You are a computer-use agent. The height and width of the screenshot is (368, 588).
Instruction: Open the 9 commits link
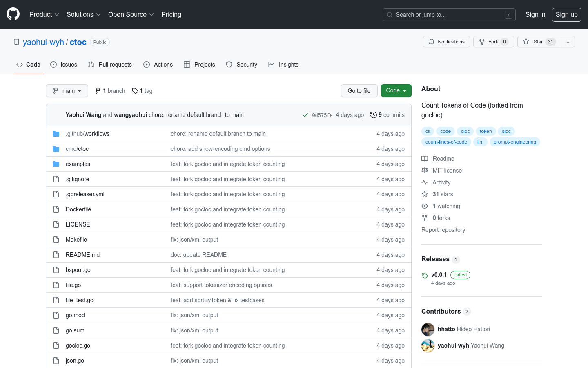(x=388, y=115)
